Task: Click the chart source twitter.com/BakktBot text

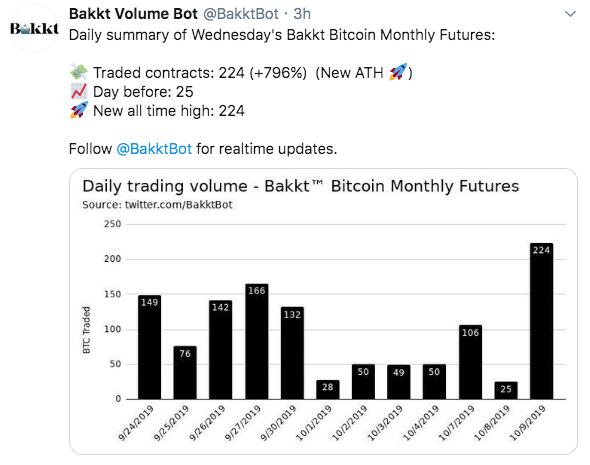Action: tap(158, 205)
